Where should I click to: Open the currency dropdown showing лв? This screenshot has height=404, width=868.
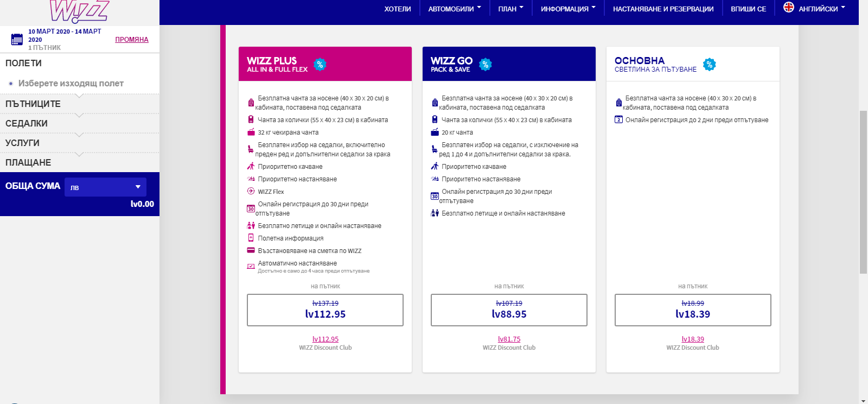(105, 187)
